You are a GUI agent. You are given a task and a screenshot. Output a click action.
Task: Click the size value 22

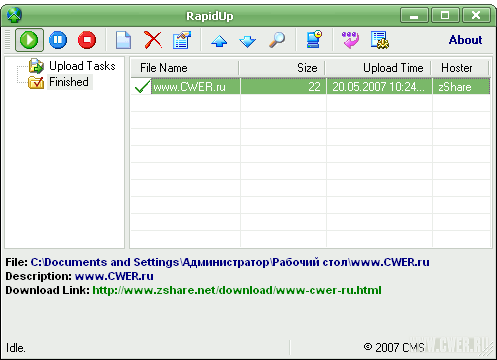coord(314,87)
